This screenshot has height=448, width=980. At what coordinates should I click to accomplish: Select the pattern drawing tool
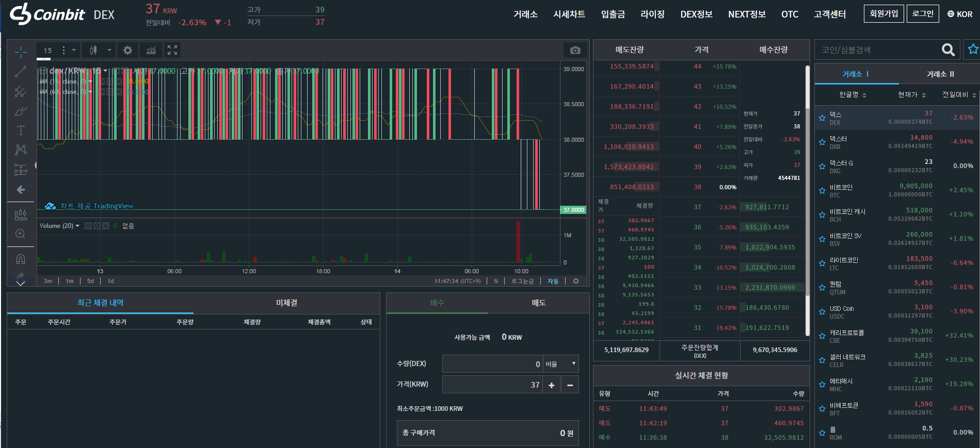click(21, 150)
